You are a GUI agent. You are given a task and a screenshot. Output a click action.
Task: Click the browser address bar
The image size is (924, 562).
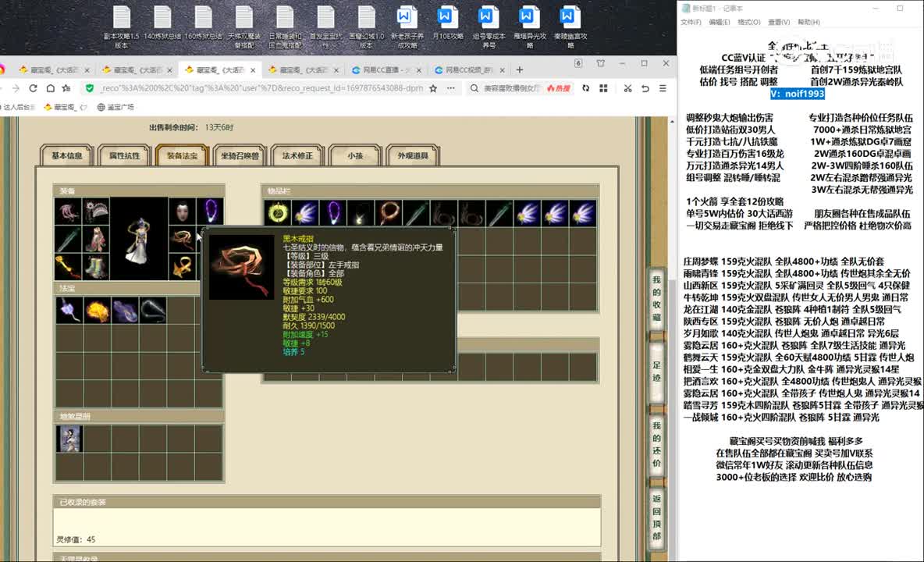pyautogui.click(x=261, y=88)
